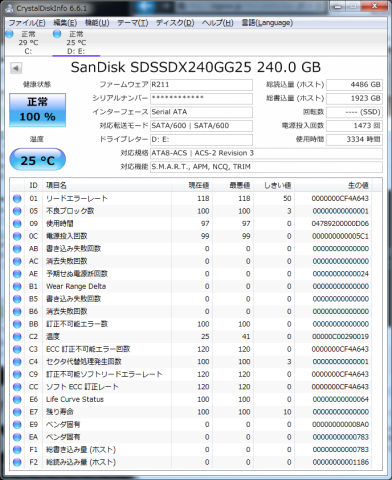This screenshot has width=392, height=480.
Task: Click the 1923 GB host writes value
Action: [354, 98]
